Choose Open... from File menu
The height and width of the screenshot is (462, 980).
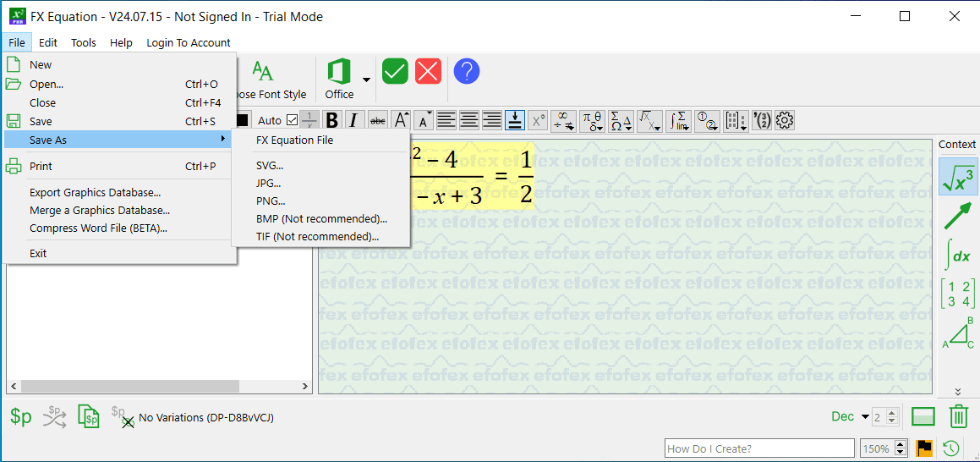coord(120,84)
